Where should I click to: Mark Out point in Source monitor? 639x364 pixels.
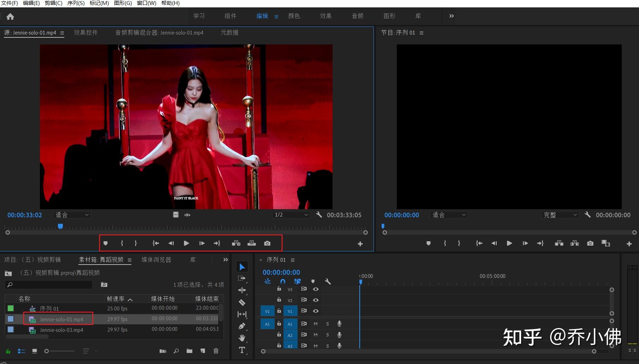coord(136,243)
